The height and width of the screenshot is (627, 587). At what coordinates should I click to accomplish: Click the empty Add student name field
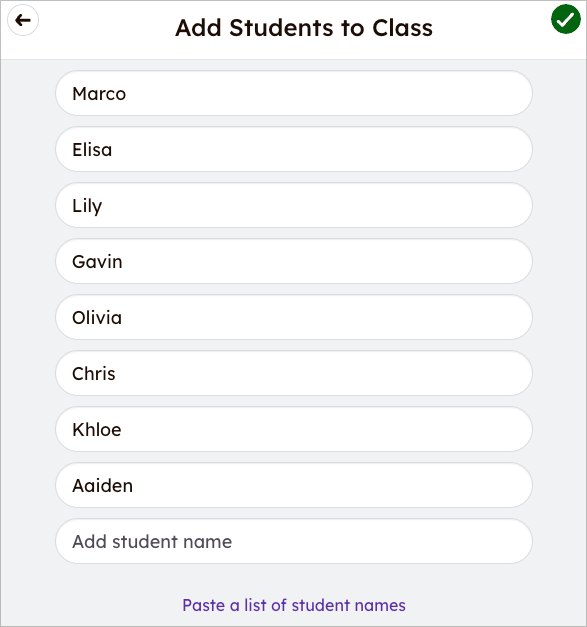tap(294, 541)
